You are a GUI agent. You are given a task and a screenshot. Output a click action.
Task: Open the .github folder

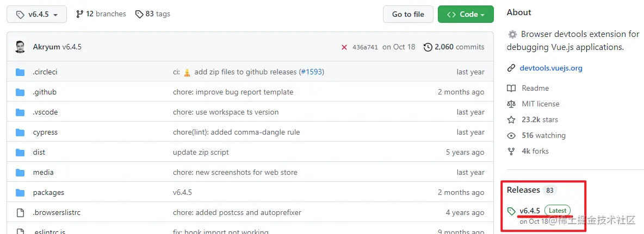45,92
